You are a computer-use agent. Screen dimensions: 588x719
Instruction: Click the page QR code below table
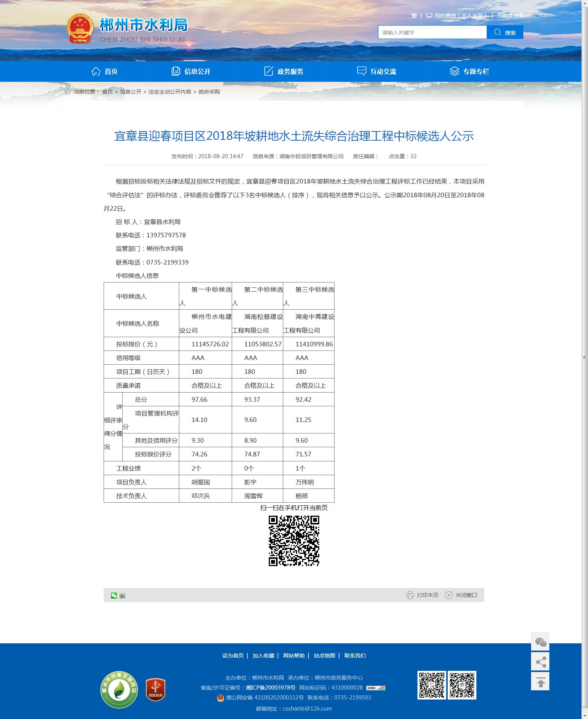294,541
